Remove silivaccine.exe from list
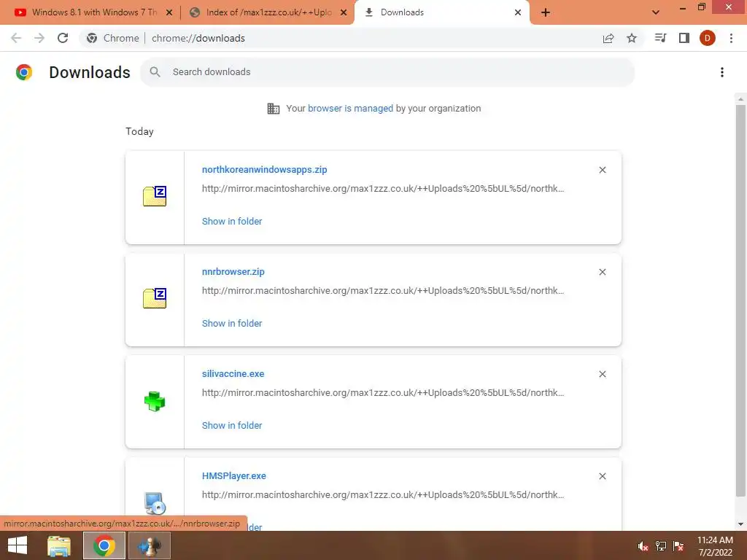 tap(603, 374)
